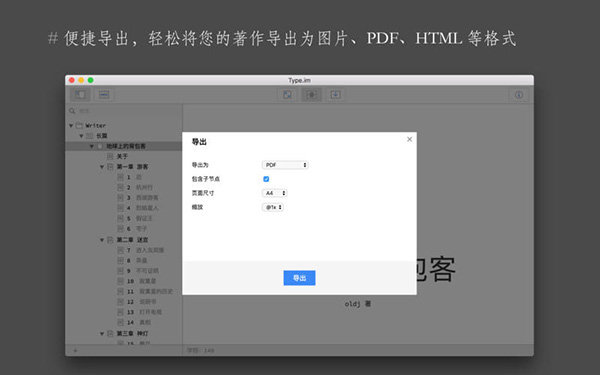Select the highlighted 地球上的背包客 book row
The height and width of the screenshot is (375, 600).
pyautogui.click(x=124, y=146)
